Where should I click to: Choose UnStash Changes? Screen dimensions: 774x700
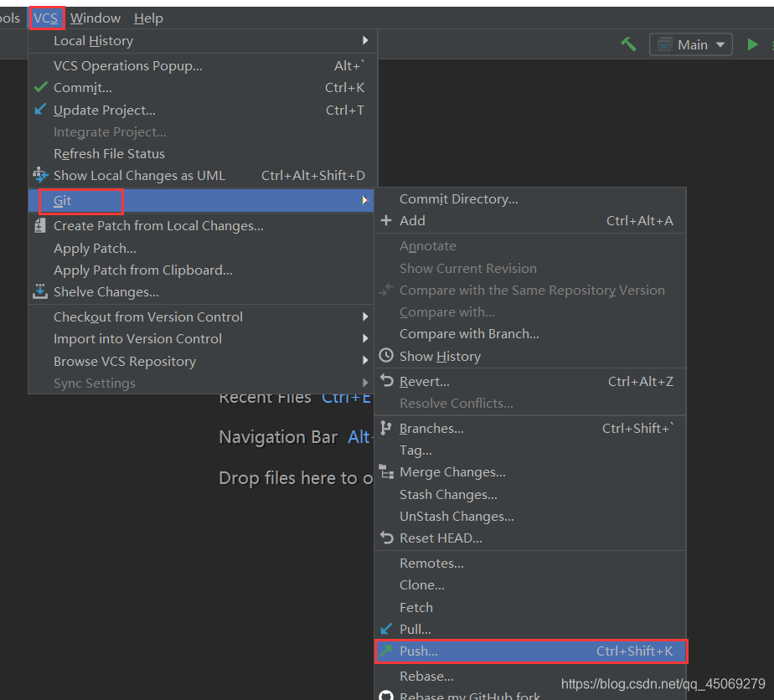coord(530,516)
